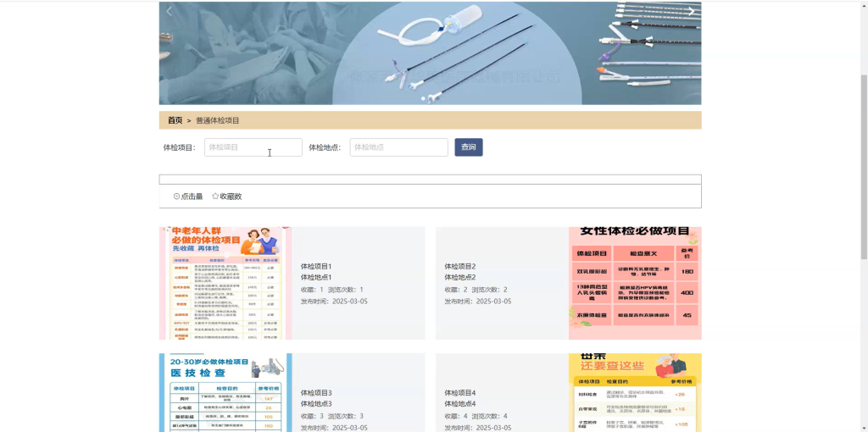Open the 体检项目3 title
Viewport: 868px width, 432px height.
coord(316,392)
